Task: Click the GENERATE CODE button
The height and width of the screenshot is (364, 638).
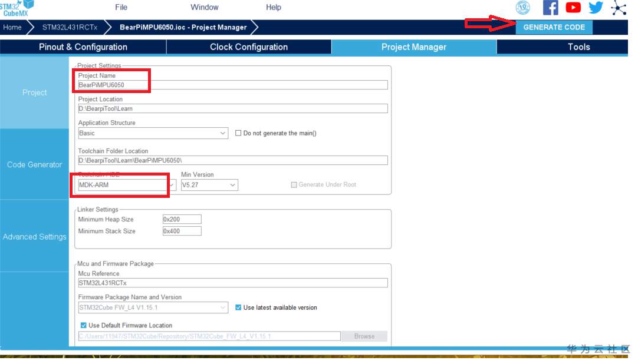Action: pos(554,27)
